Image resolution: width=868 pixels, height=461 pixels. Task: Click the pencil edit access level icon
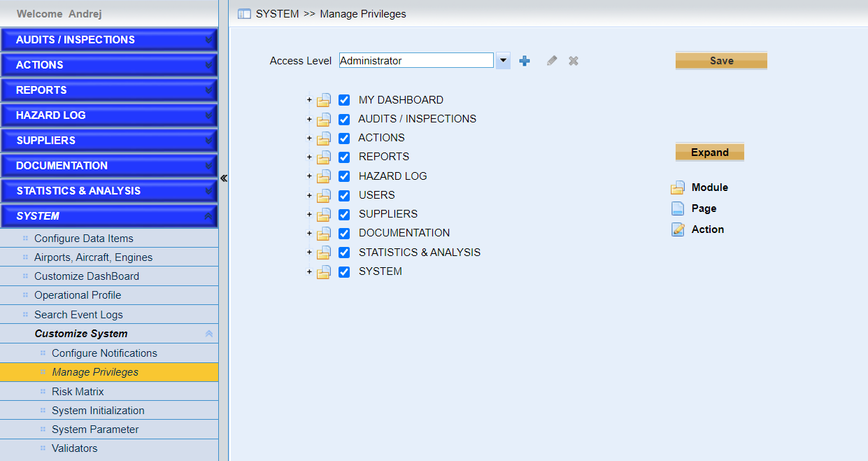[x=552, y=61]
